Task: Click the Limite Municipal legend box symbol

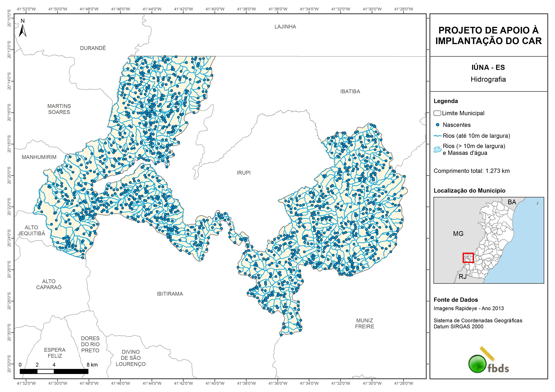Action: (437, 113)
